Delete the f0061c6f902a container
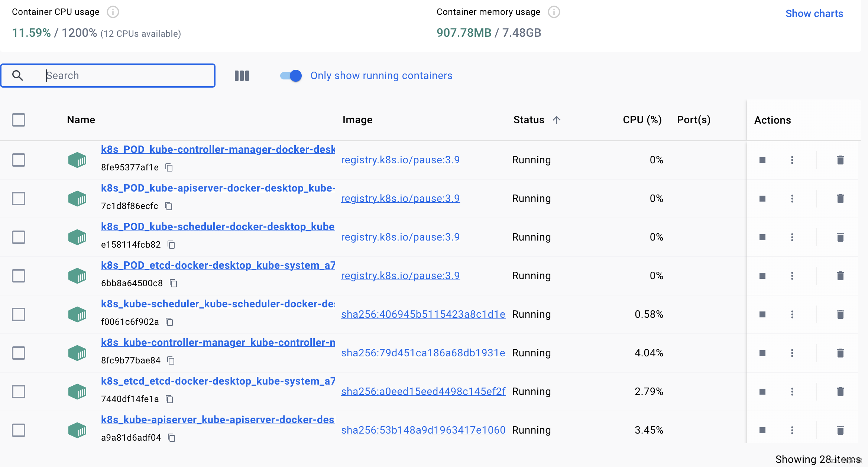The image size is (868, 467). point(840,314)
